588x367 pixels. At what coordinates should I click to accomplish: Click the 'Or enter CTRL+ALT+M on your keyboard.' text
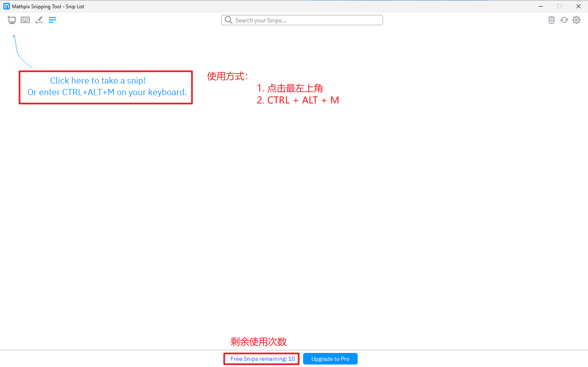point(107,92)
